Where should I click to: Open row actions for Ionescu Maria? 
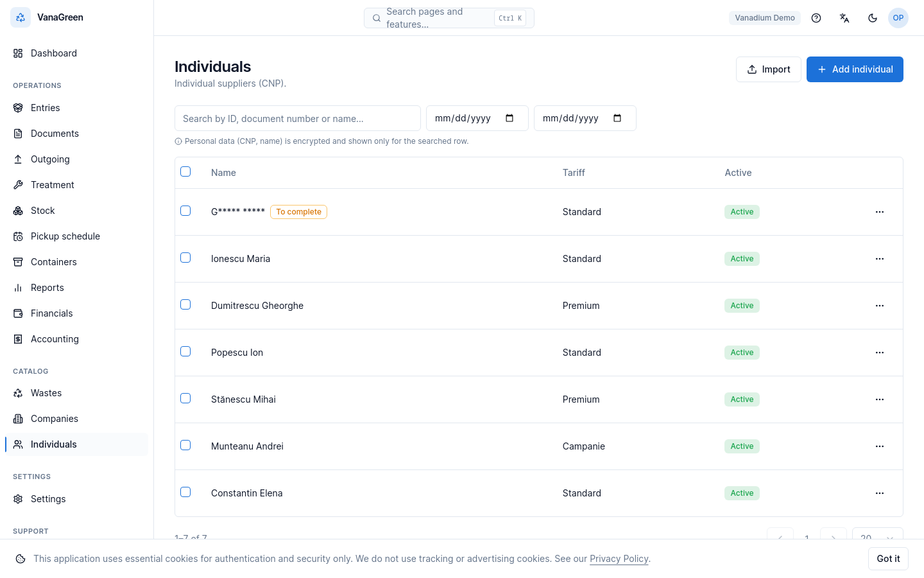[880, 259]
